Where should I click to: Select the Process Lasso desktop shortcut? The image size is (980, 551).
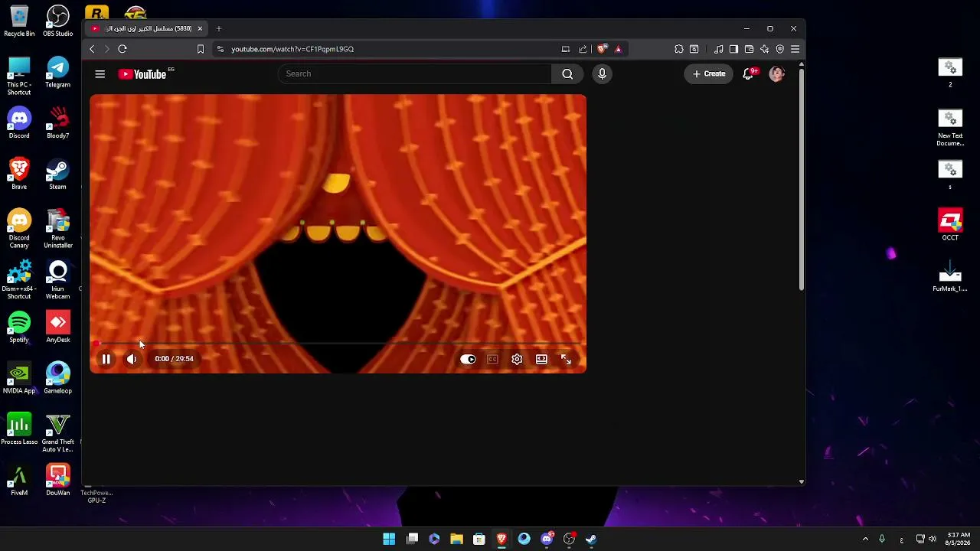coord(19,429)
